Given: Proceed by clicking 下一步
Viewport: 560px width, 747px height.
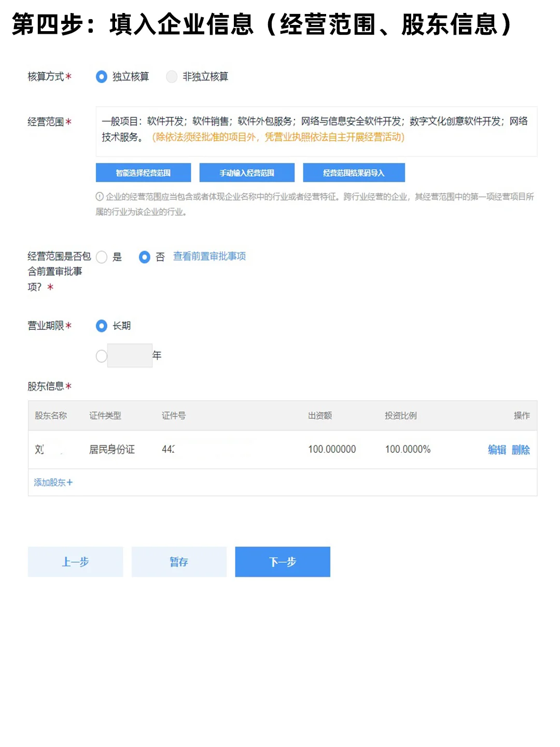Looking at the screenshot, I should (283, 562).
